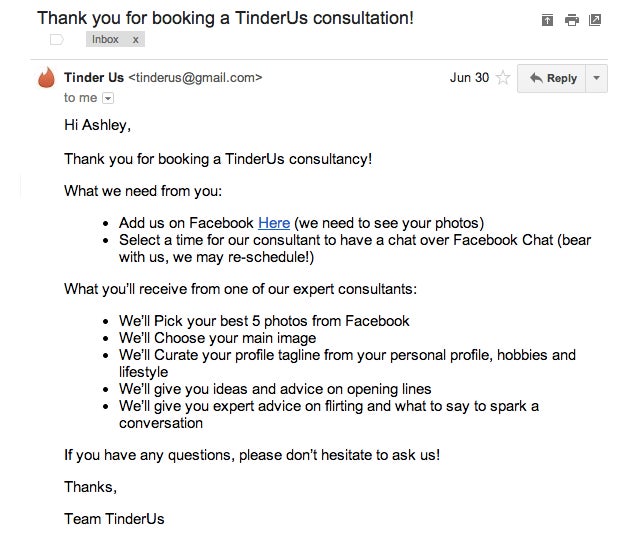Click the tinderus@gmail.com email address
This screenshot has width=640, height=534.
tap(196, 77)
